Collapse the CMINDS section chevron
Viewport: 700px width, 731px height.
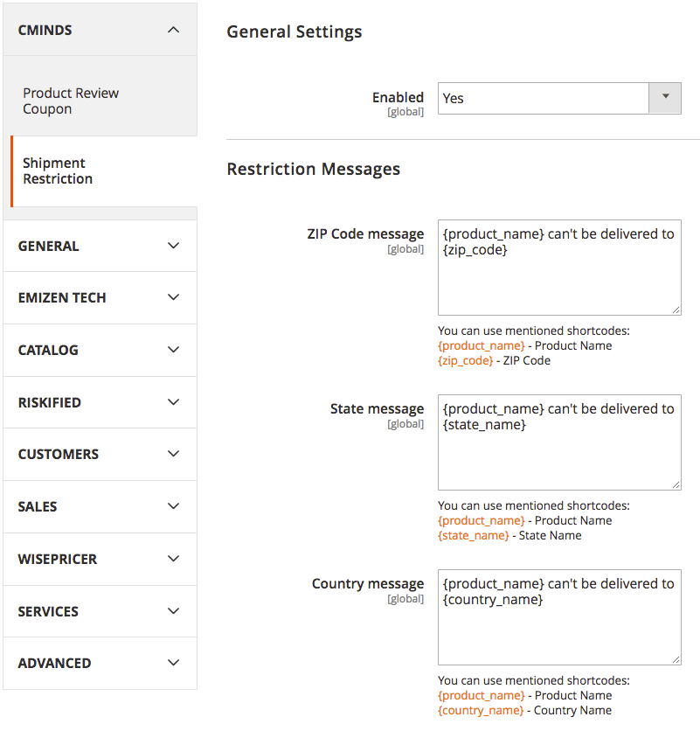[x=173, y=30]
